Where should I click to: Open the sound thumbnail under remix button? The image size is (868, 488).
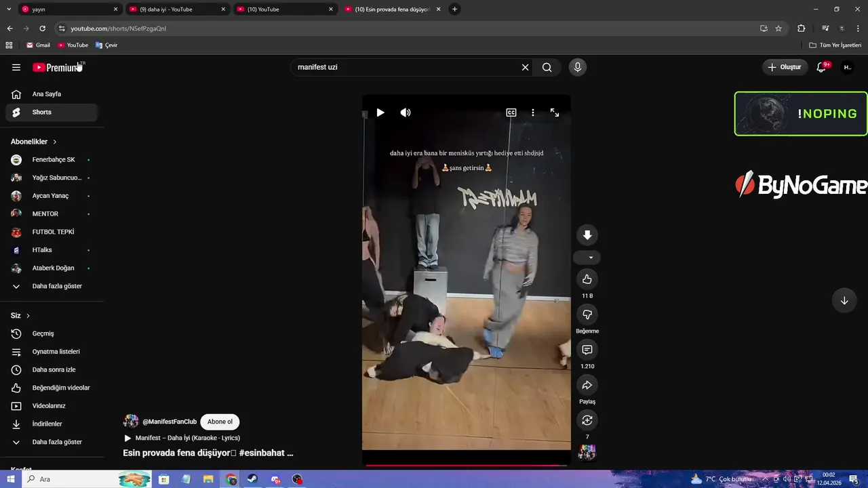pos(587,453)
